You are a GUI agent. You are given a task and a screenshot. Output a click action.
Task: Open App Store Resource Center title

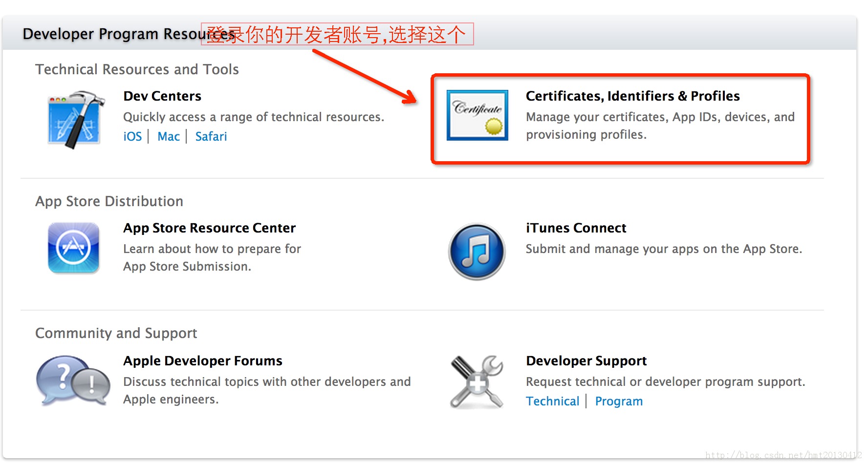click(x=209, y=228)
